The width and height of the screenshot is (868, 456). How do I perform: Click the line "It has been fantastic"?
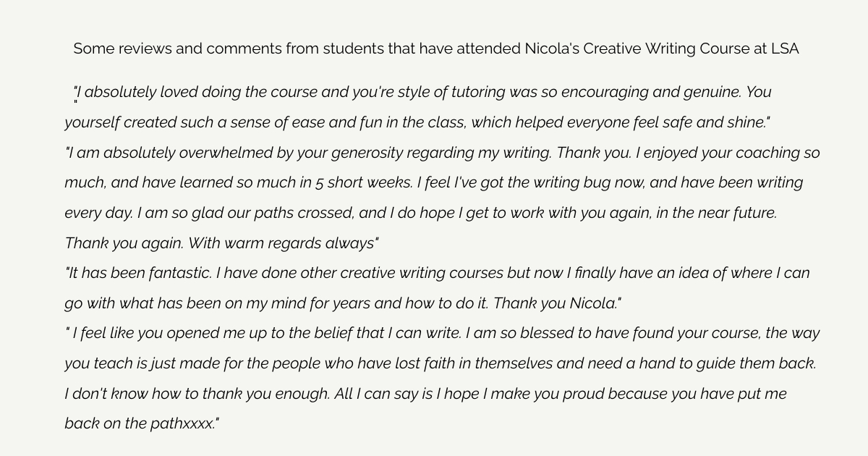coord(437,274)
